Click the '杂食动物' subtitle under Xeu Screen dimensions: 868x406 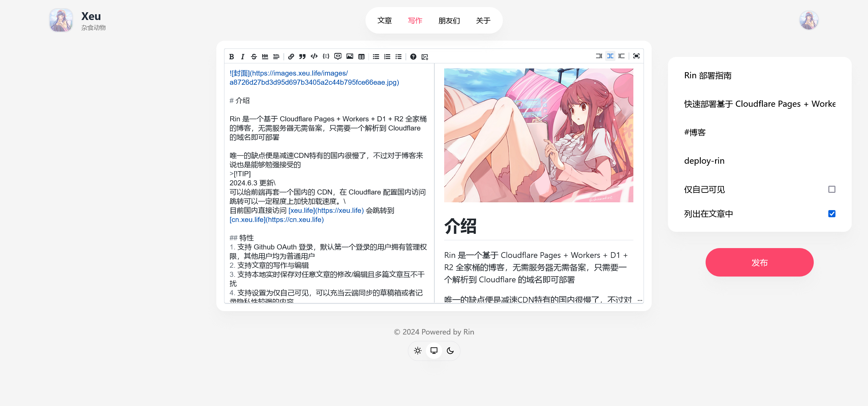pos(94,28)
